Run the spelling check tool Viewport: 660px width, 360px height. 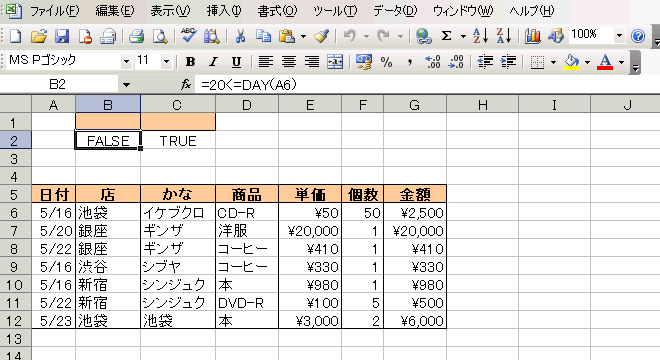coord(188,36)
